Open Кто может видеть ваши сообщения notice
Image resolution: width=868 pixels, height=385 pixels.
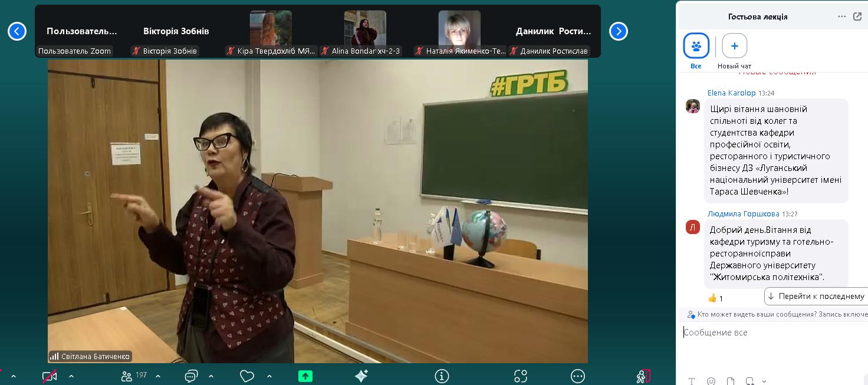pos(776,314)
